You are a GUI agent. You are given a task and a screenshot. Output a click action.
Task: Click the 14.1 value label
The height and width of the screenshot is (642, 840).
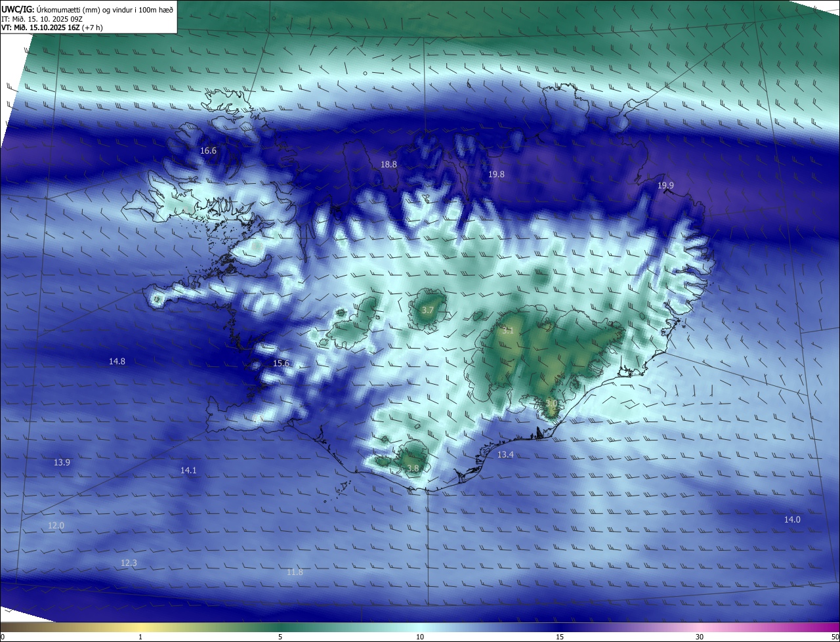[188, 471]
